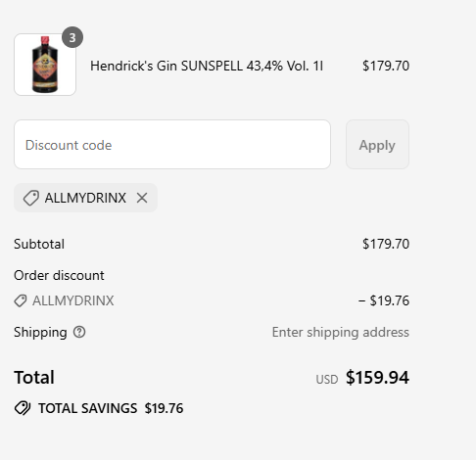The height and width of the screenshot is (460, 476).
Task: Remove the ALLMYDRINX discount code tag
Action: pyautogui.click(x=142, y=198)
